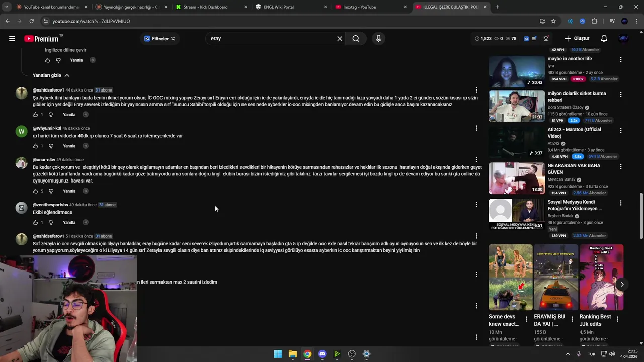Screen dimensions: 644x362
Task: Open options for the onur-n4w comment
Action: tap(476, 160)
